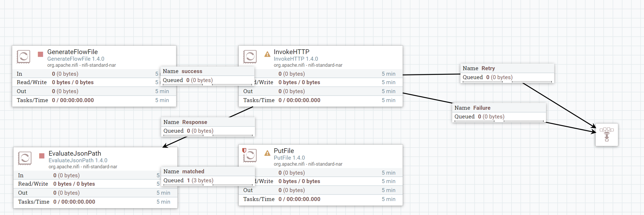Click the PutFile processor icon

click(250, 156)
